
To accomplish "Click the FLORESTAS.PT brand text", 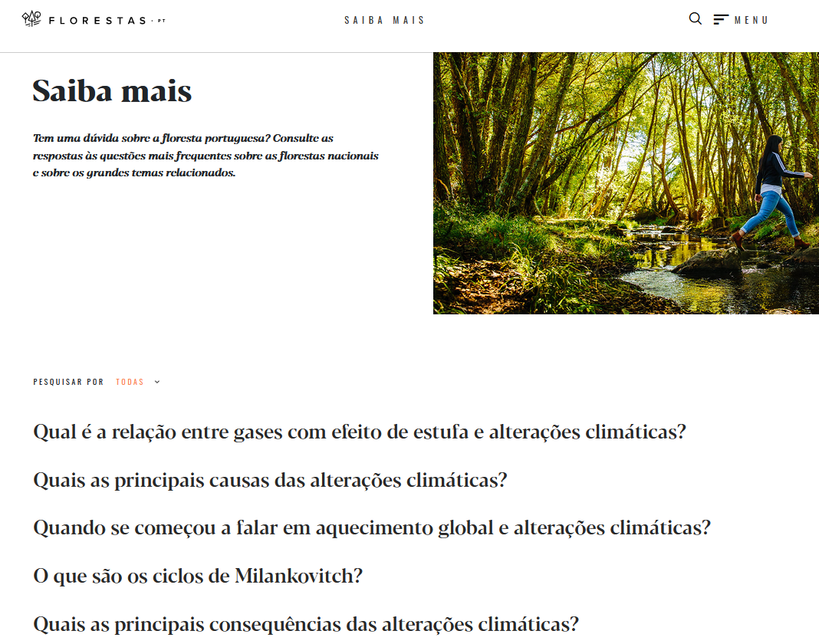I will pyautogui.click(x=97, y=21).
